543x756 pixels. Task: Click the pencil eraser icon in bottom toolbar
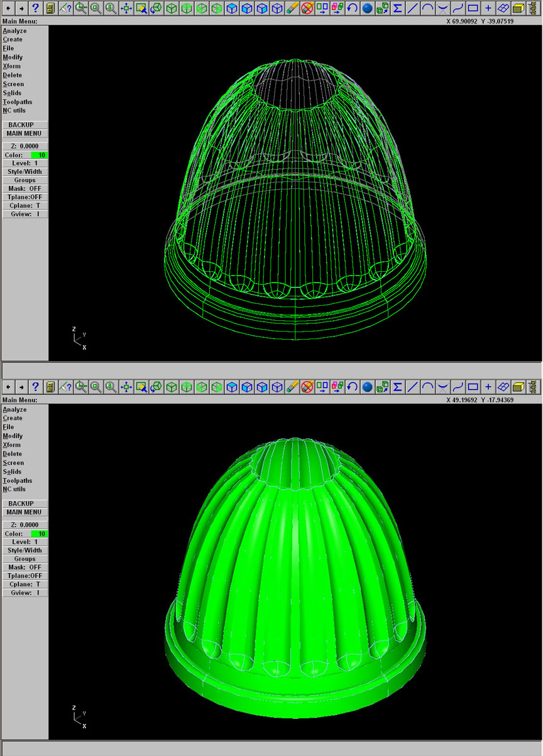292,387
